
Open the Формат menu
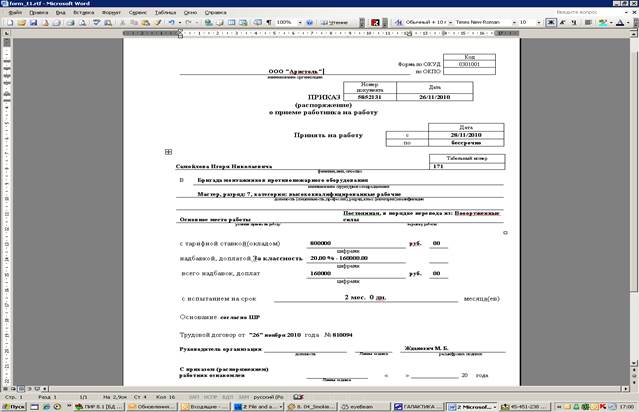click(x=109, y=11)
